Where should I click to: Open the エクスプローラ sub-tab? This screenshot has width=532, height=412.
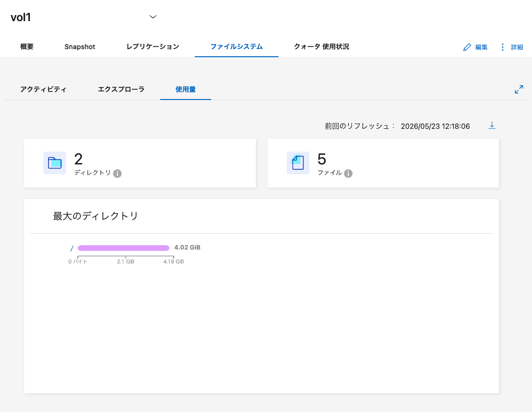121,89
